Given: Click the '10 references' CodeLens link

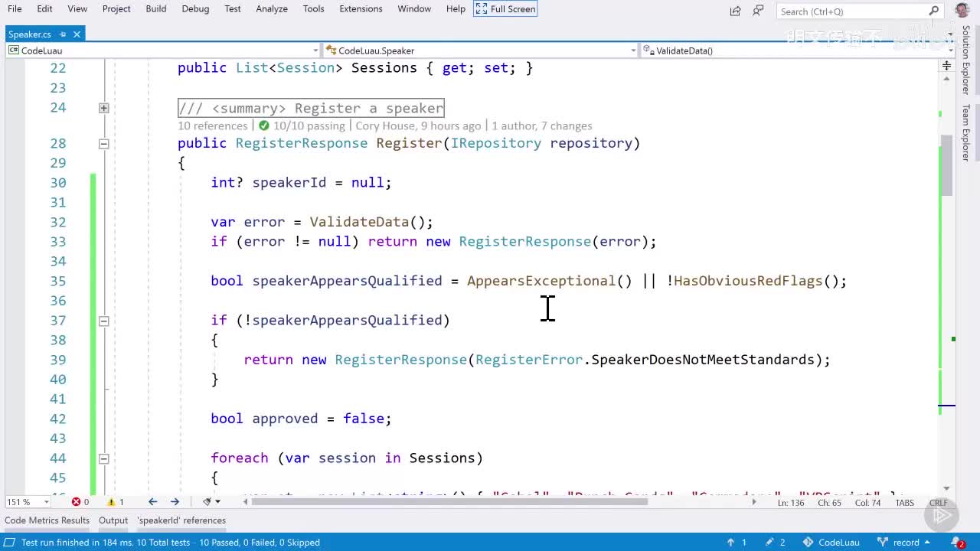Looking at the screenshot, I should [213, 126].
